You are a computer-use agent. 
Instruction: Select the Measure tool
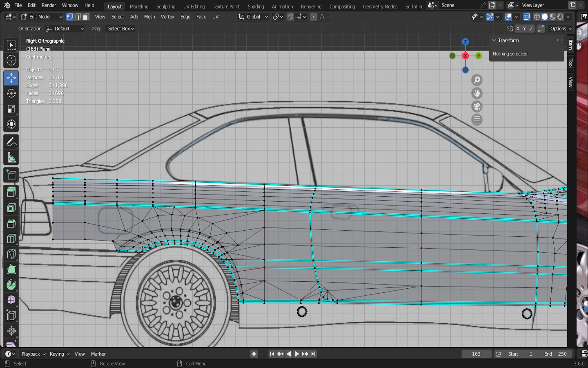tap(11, 158)
